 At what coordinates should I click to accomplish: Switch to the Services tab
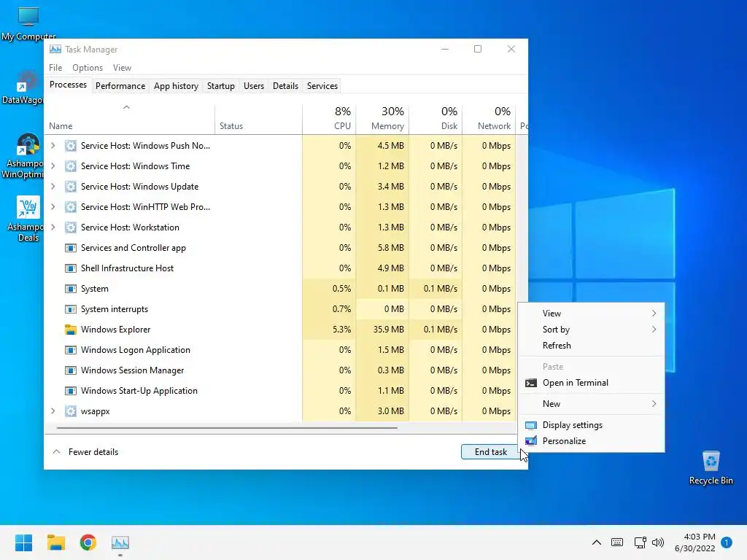322,86
